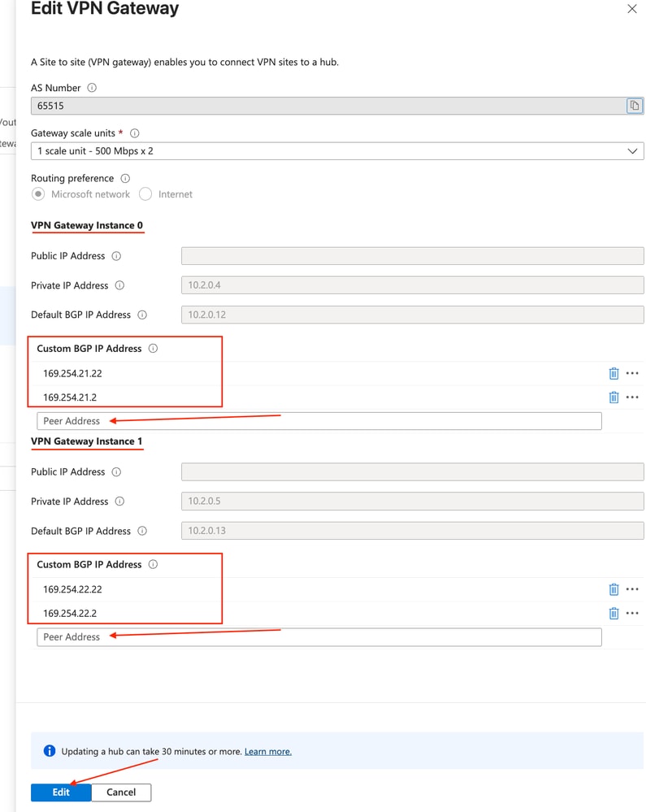This screenshot has height=812, width=646.
Task: Focus Peer Address field under Instance 0
Action: pos(319,421)
